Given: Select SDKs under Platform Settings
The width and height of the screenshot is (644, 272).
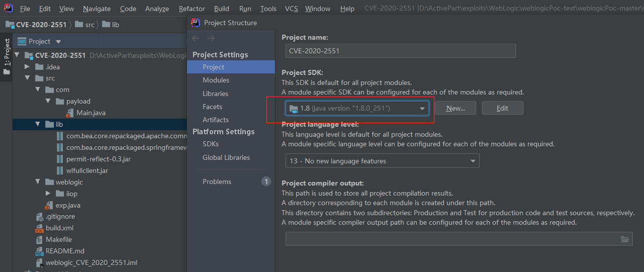Looking at the screenshot, I should [x=231, y=144].
